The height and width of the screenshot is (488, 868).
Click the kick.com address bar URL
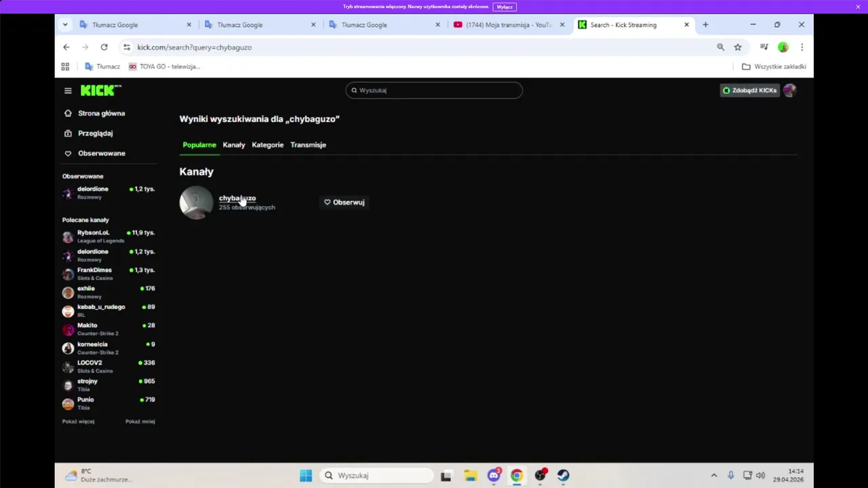pyautogui.click(x=194, y=47)
